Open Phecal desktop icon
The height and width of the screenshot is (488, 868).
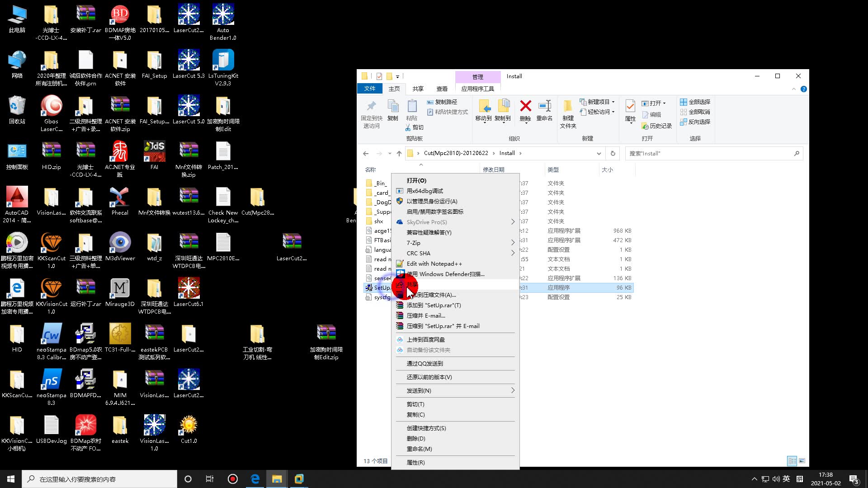pyautogui.click(x=120, y=201)
